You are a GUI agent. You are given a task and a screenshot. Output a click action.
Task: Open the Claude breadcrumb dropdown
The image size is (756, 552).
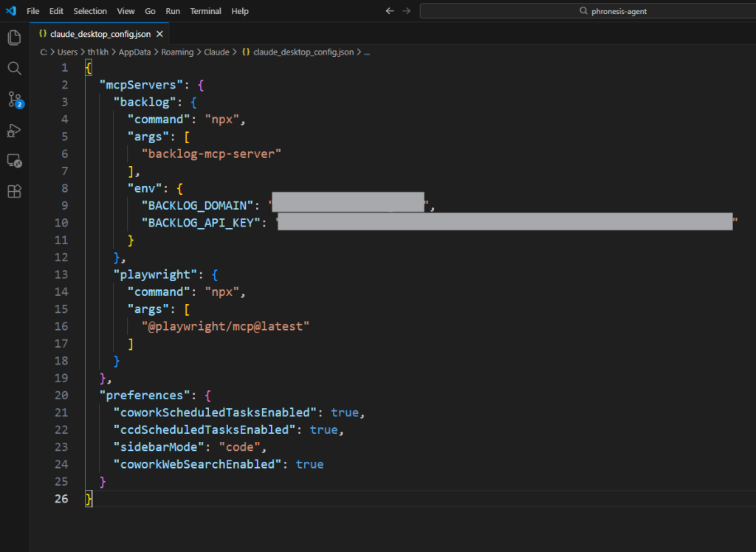[216, 52]
